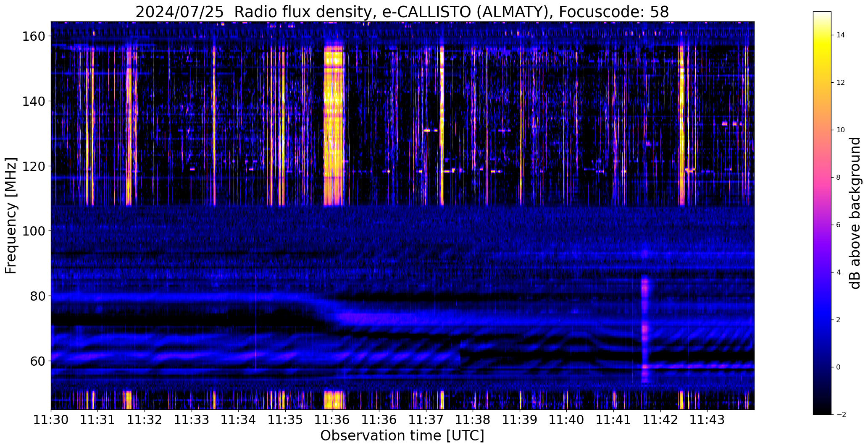Click the 11:34 time tick label
Viewport: 868px width, 448px height.
click(x=239, y=419)
